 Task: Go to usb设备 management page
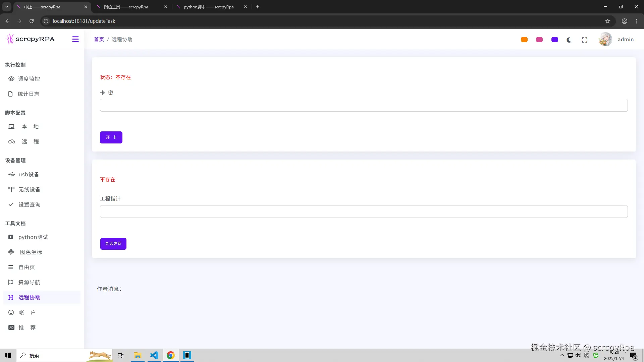tap(29, 174)
